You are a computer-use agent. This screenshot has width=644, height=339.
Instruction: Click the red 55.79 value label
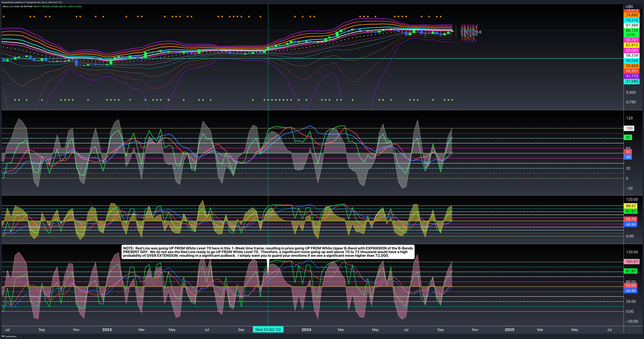pyautogui.click(x=630, y=219)
